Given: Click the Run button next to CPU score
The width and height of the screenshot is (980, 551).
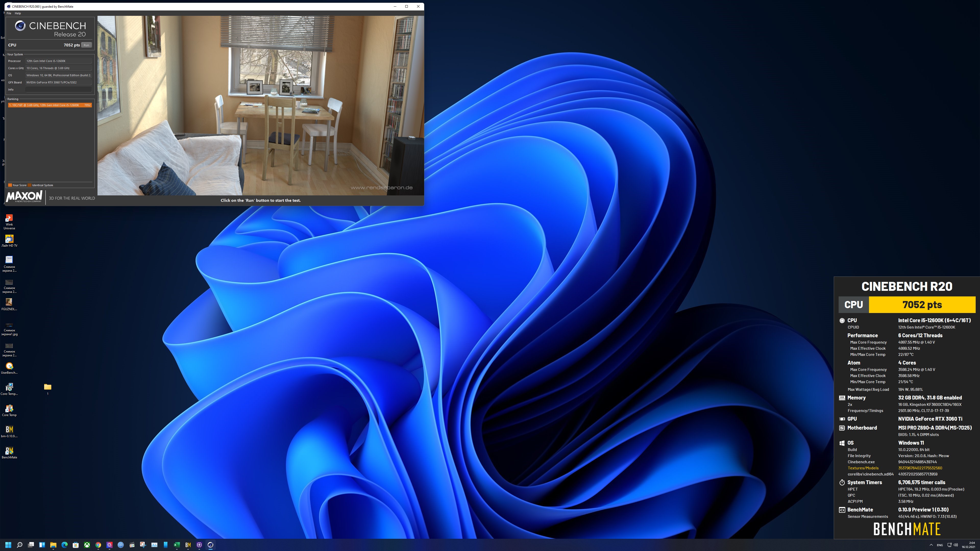Looking at the screenshot, I should coord(86,45).
